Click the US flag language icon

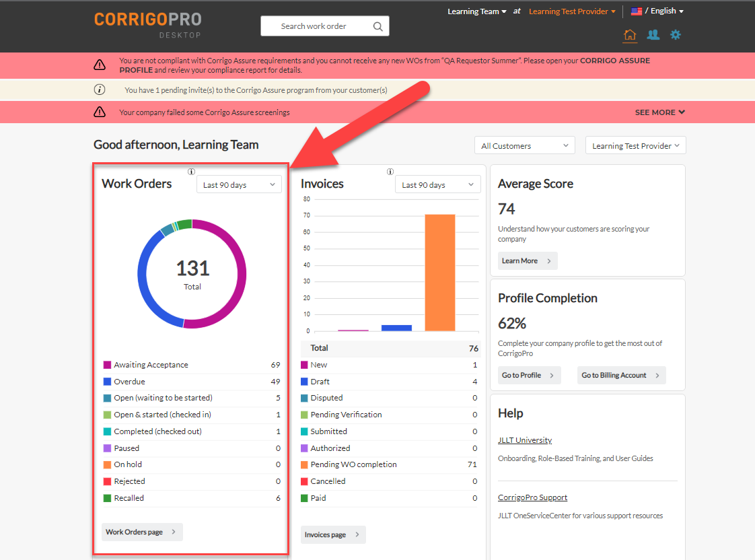point(636,11)
